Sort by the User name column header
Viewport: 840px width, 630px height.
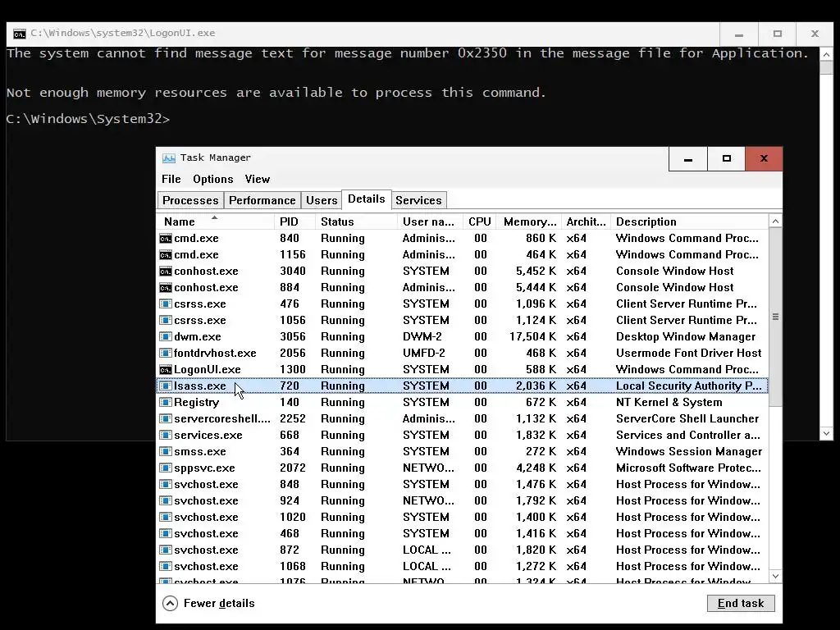click(430, 221)
